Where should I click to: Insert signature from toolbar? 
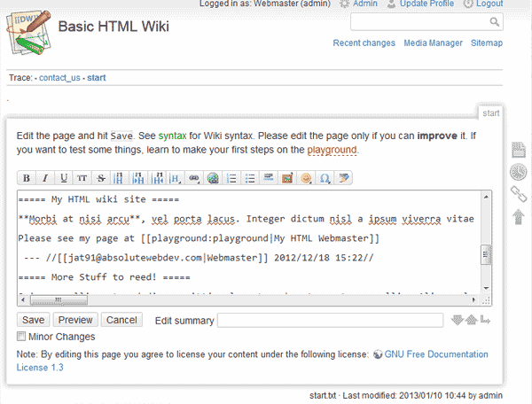(342, 178)
